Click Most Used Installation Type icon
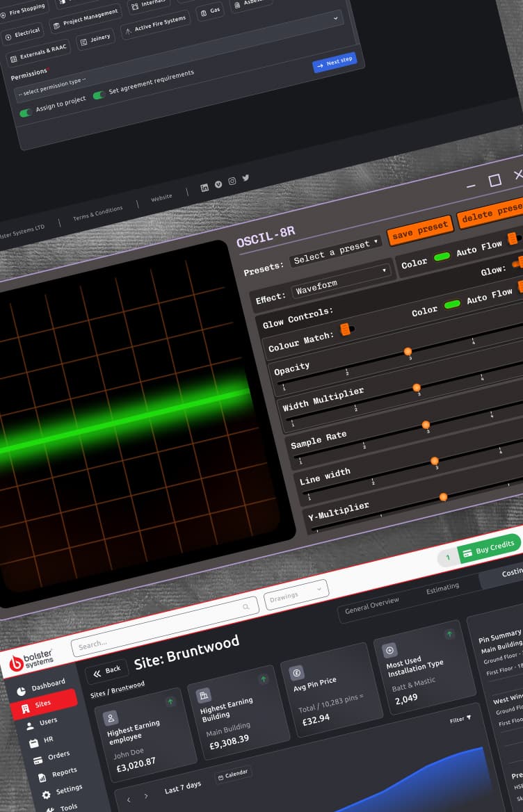Screen dimensions: 523x812 point(389,650)
